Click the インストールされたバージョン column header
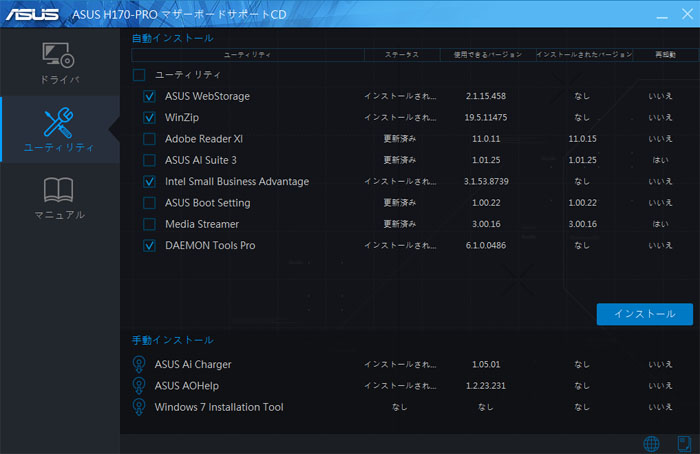 click(584, 54)
